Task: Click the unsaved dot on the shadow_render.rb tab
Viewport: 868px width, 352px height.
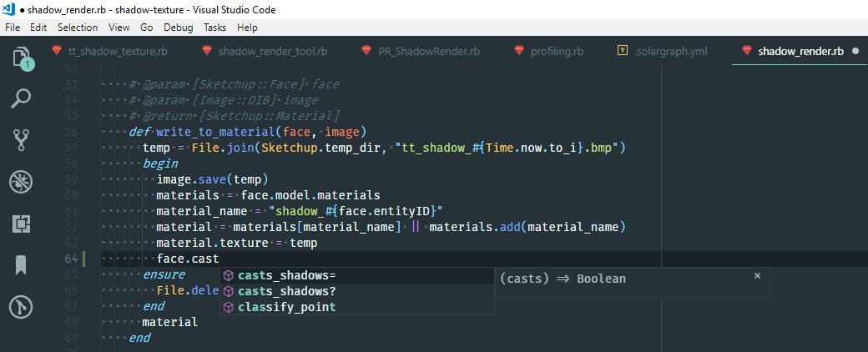Action: [x=855, y=51]
